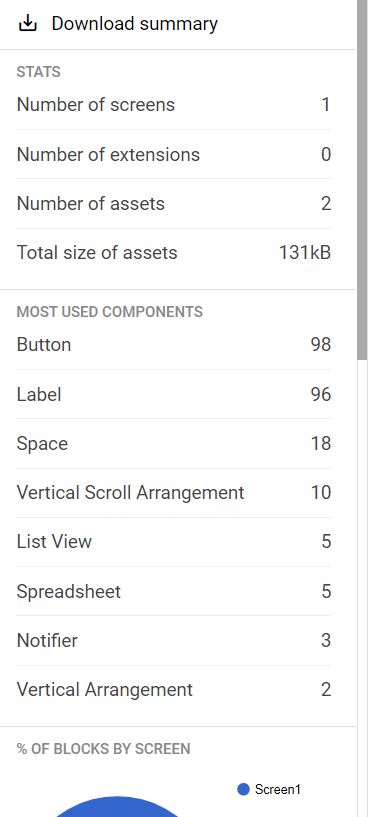Click the Most Used Components heading

[x=109, y=312]
